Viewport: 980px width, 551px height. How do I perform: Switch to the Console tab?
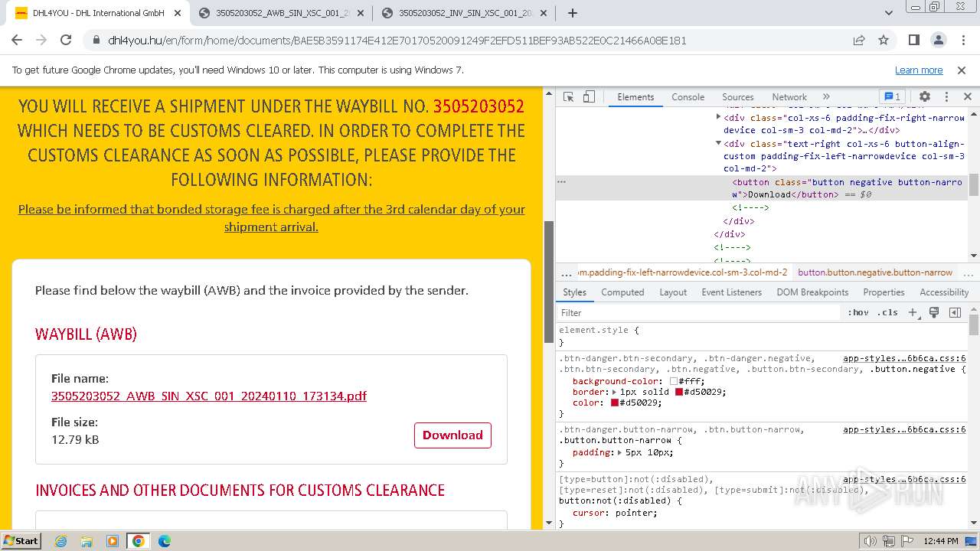point(688,97)
